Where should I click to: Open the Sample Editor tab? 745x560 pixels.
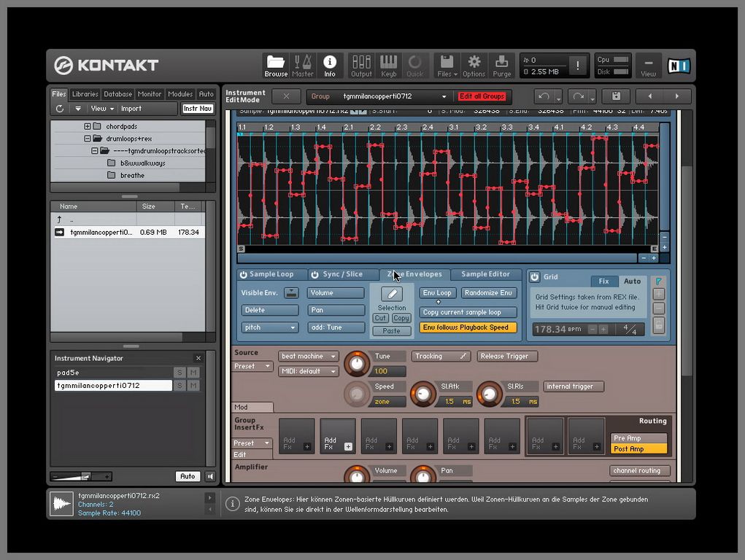[485, 274]
